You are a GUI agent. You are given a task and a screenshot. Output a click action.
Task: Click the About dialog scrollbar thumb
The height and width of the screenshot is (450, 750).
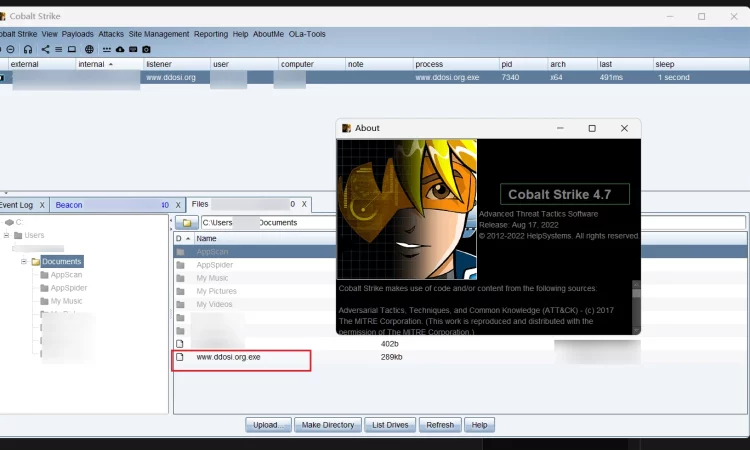coord(636,293)
